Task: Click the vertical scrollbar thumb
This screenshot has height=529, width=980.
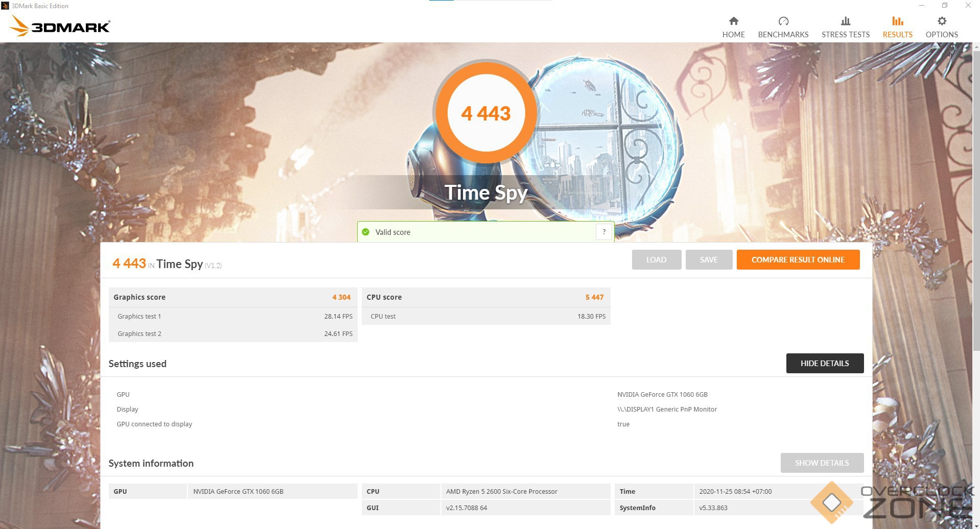Action: click(x=976, y=201)
